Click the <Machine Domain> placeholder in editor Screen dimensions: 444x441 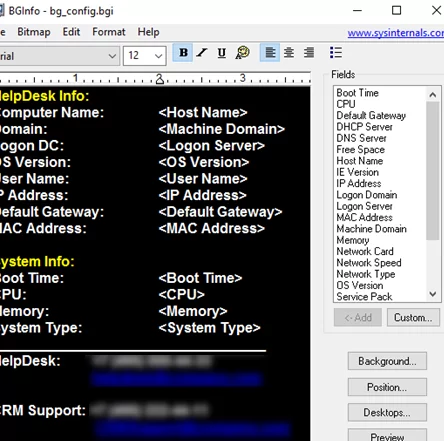tap(222, 129)
